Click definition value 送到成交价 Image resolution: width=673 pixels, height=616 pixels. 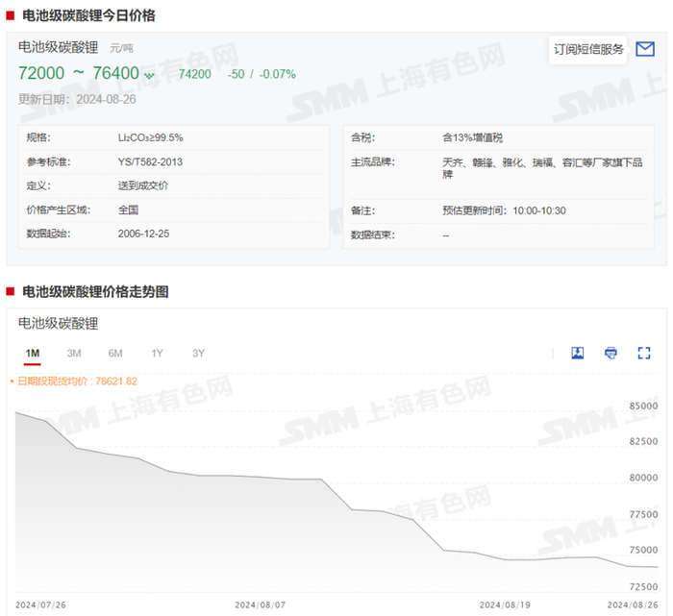(143, 185)
